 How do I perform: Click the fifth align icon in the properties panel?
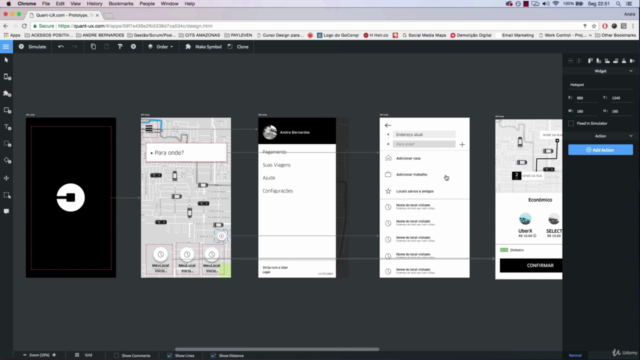pos(624,60)
